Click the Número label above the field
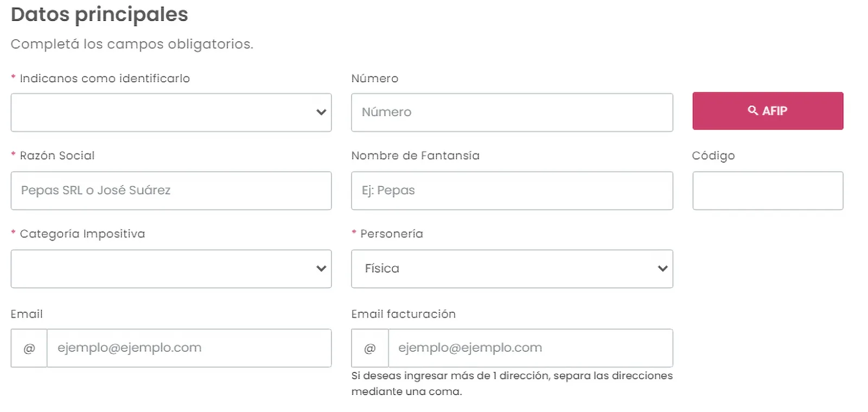This screenshot has height=412, width=868. click(x=374, y=79)
